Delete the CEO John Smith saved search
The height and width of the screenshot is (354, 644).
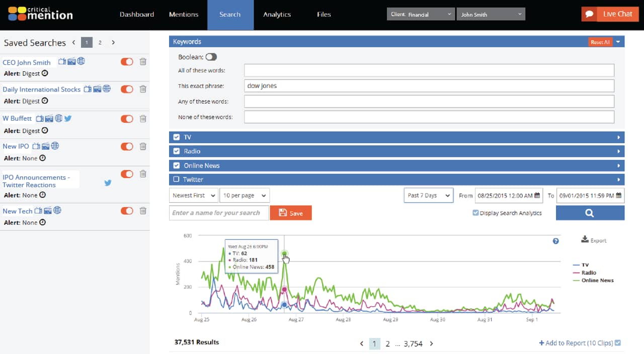tap(143, 61)
